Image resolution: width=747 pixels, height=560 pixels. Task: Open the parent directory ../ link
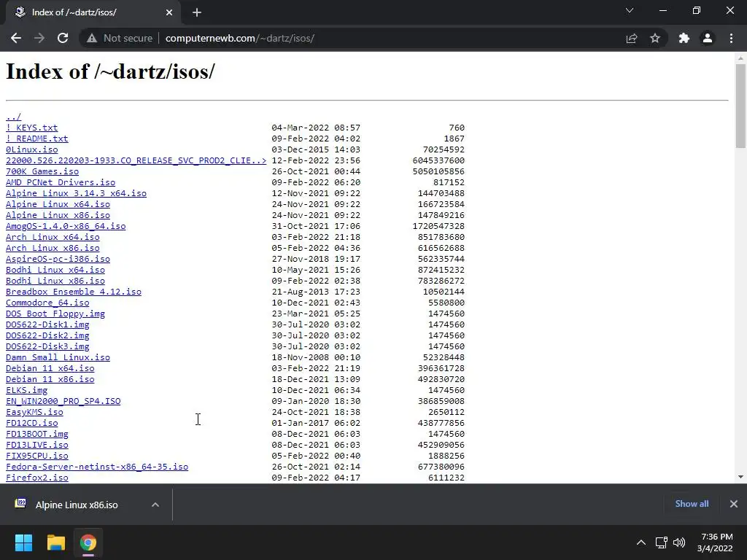[13, 117]
